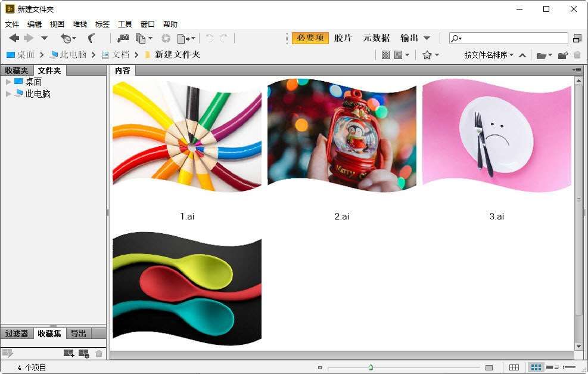Switch to 必要项 workspace
This screenshot has height=374, width=588.
click(310, 38)
